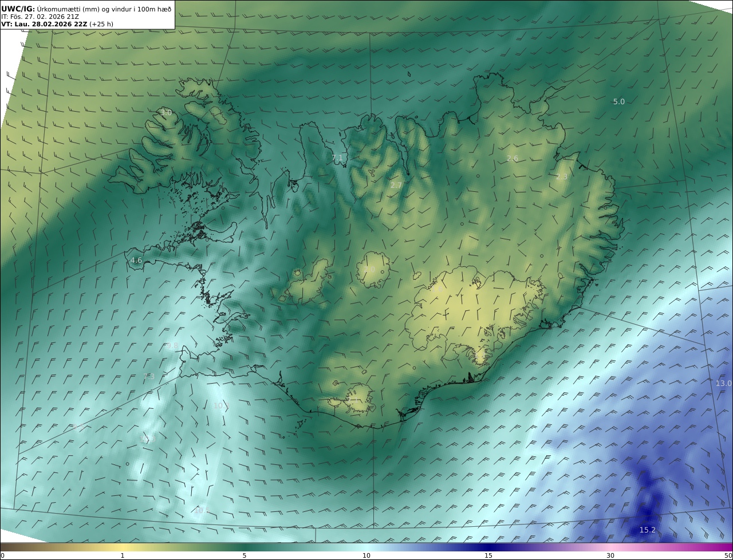Click the 'VT: Lau. 28.02.2026 22Z' line
733x560 pixels.
44,24
